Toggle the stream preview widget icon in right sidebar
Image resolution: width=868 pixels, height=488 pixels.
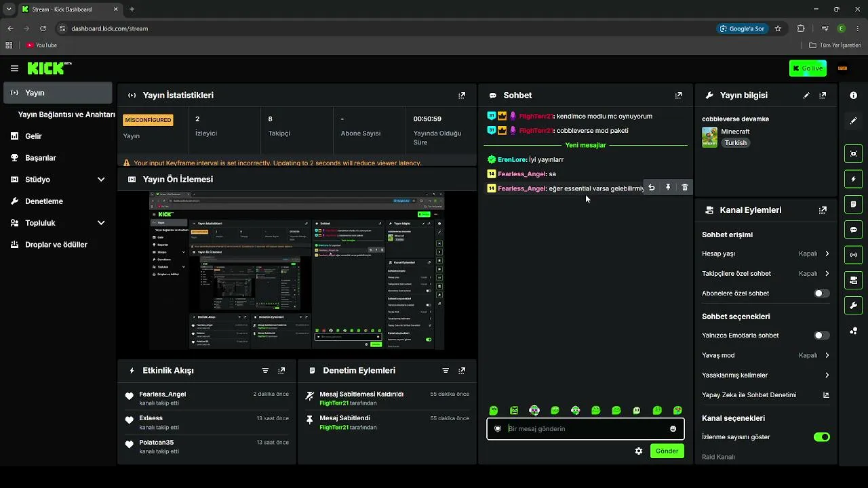coord(853,154)
